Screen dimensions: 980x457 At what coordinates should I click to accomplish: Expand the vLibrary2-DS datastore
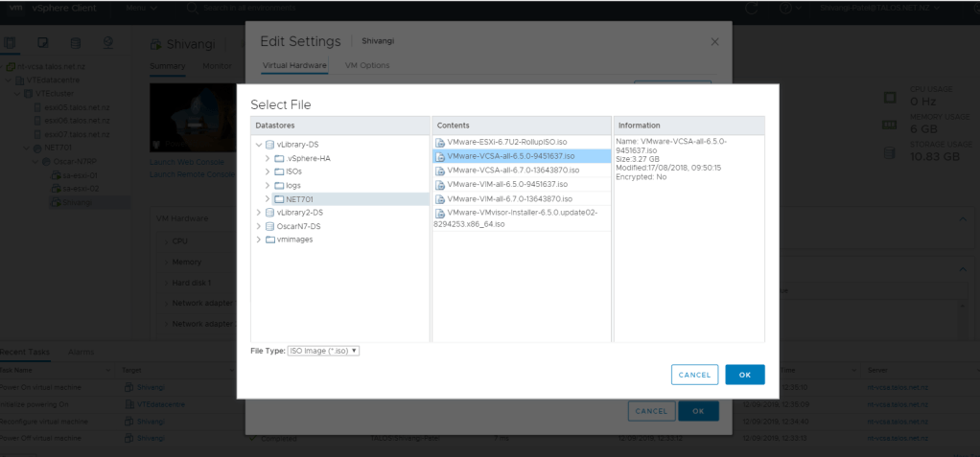[x=258, y=212]
